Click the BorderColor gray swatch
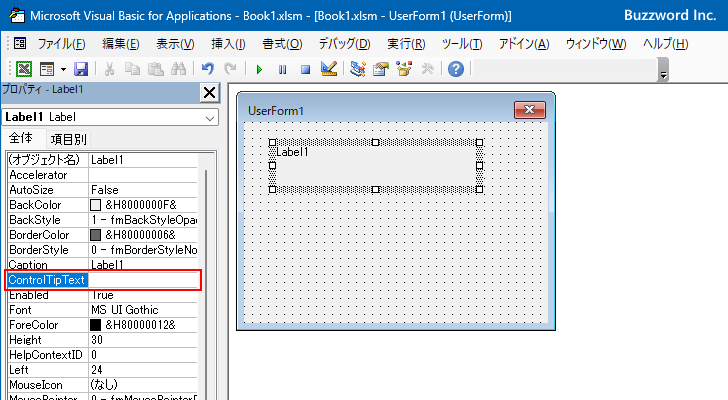Screen dimensions: 728x400 point(95,235)
